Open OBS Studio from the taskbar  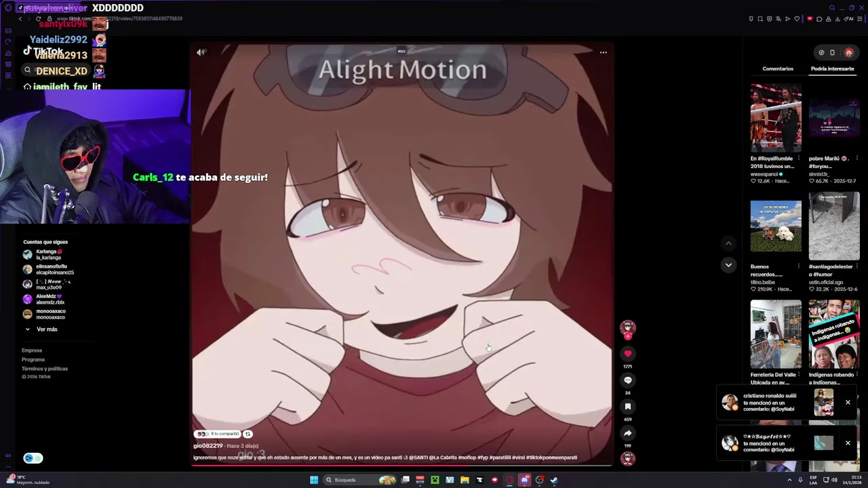pyautogui.click(x=539, y=480)
